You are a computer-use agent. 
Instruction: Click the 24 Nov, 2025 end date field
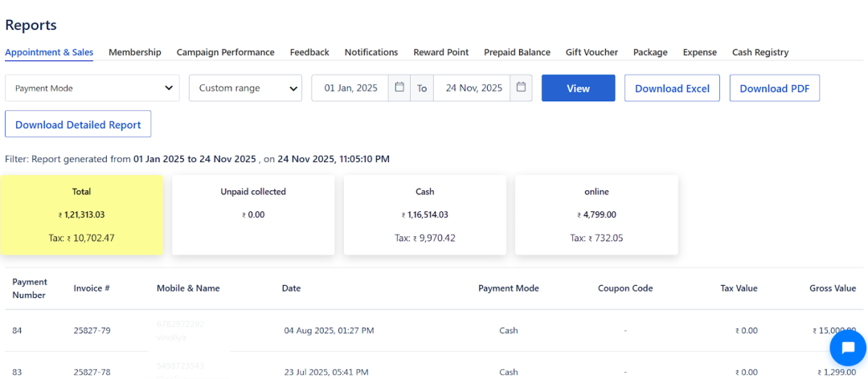click(x=473, y=88)
